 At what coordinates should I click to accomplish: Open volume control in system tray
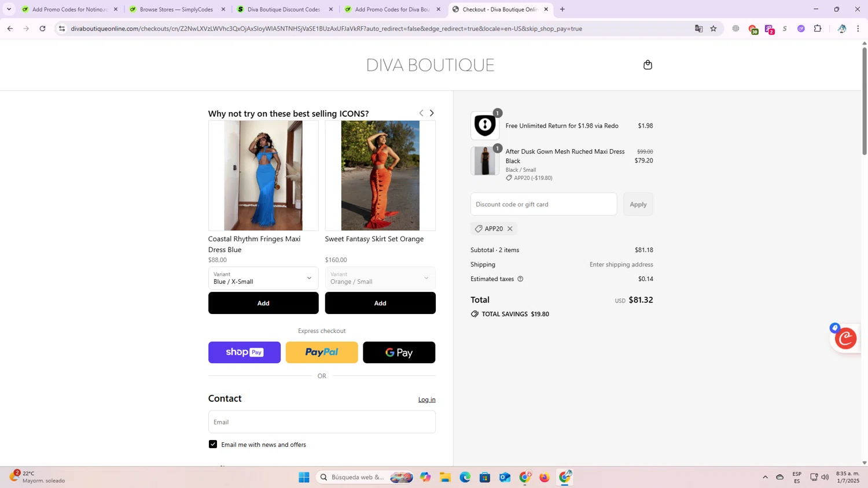coord(825,477)
